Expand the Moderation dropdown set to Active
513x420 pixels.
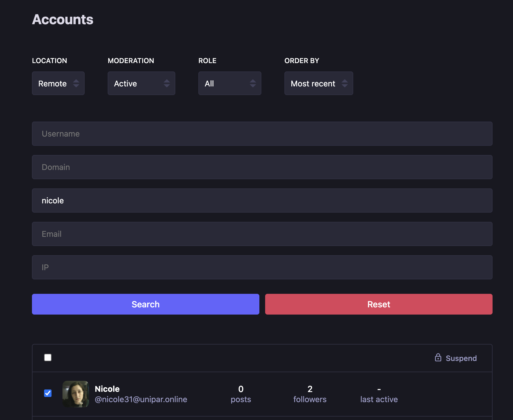point(141,83)
